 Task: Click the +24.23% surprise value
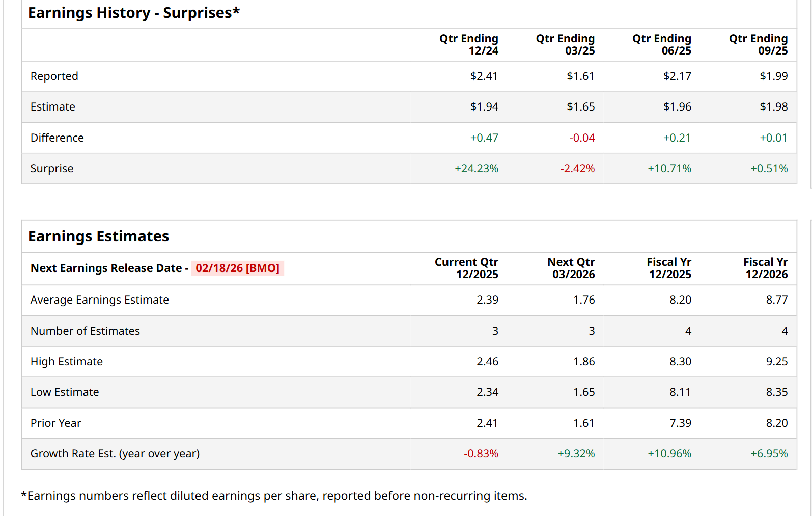tap(476, 169)
